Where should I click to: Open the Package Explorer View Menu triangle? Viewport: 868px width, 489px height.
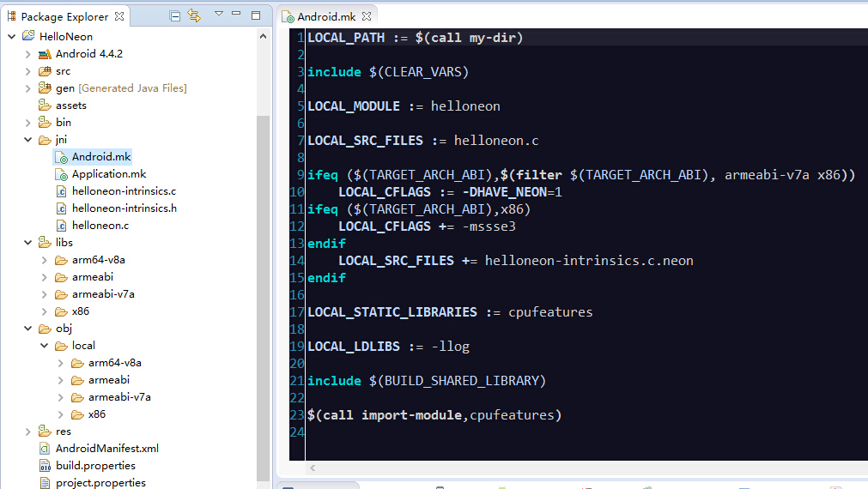pos(219,15)
